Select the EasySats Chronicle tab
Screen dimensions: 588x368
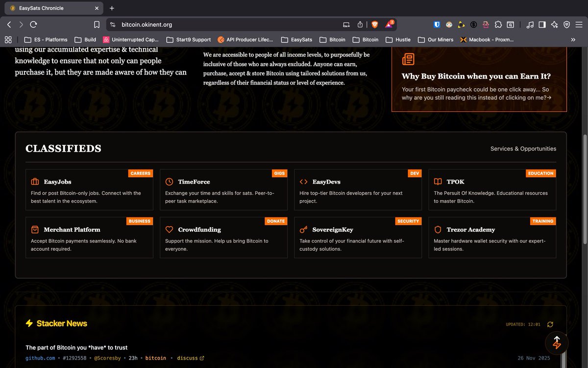pos(53,8)
